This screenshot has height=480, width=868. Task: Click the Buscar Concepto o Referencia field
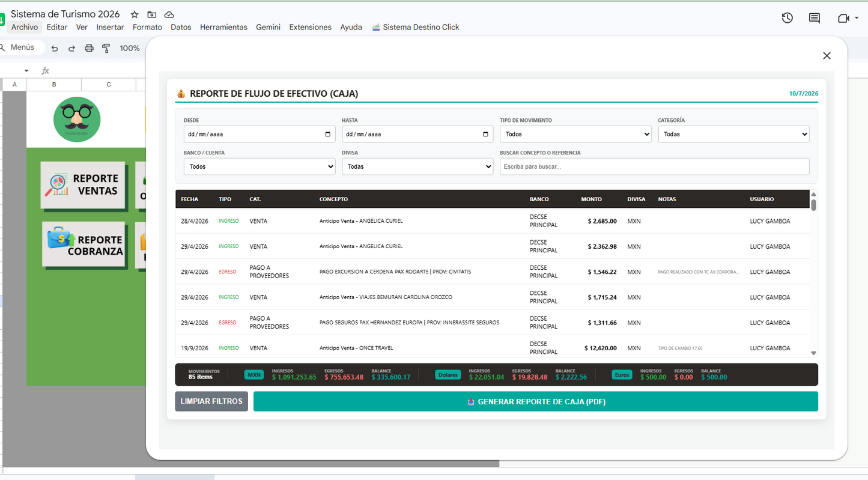coord(655,166)
